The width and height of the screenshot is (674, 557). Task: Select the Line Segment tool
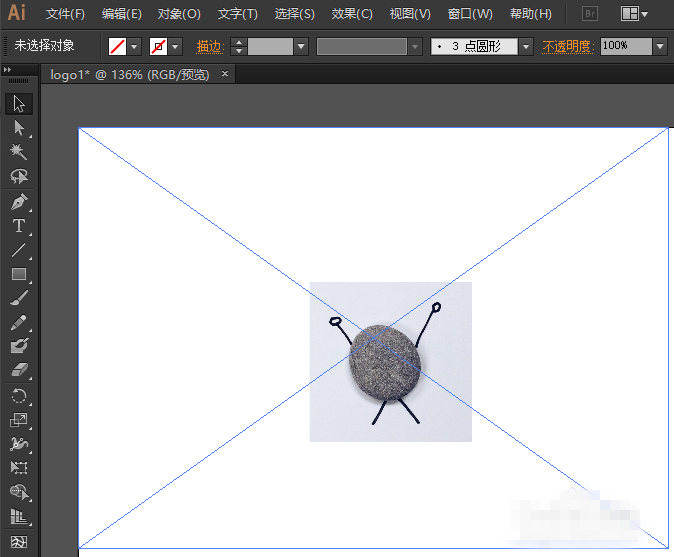point(19,250)
